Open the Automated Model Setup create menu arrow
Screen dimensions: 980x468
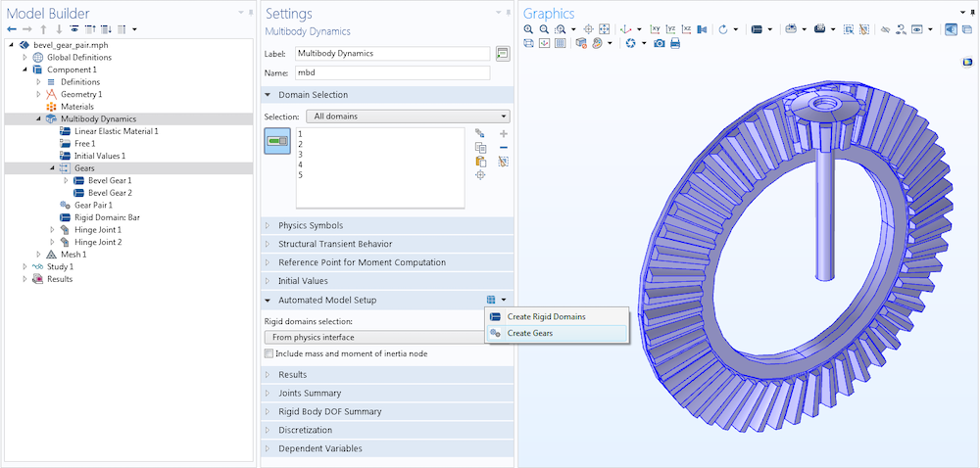pyautogui.click(x=504, y=301)
